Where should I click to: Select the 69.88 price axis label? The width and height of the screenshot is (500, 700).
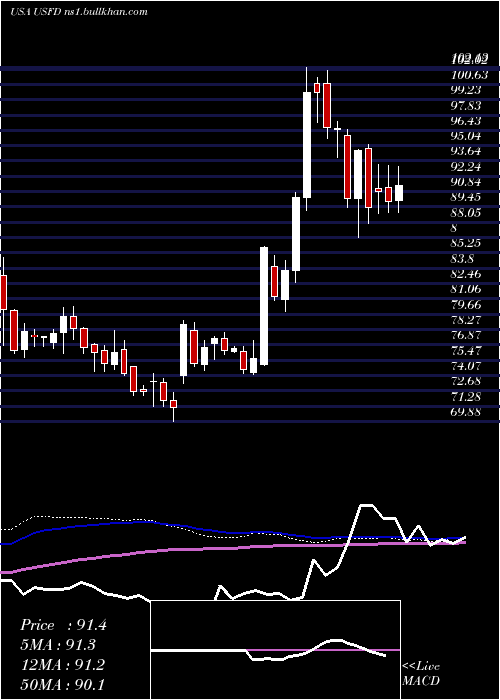[x=466, y=412]
